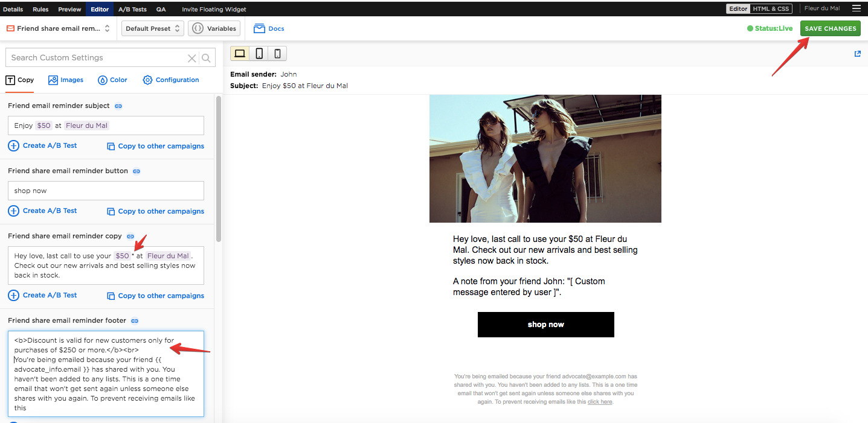The width and height of the screenshot is (868, 423).
Task: Create A/B Test for reminder button
Action: click(43, 211)
